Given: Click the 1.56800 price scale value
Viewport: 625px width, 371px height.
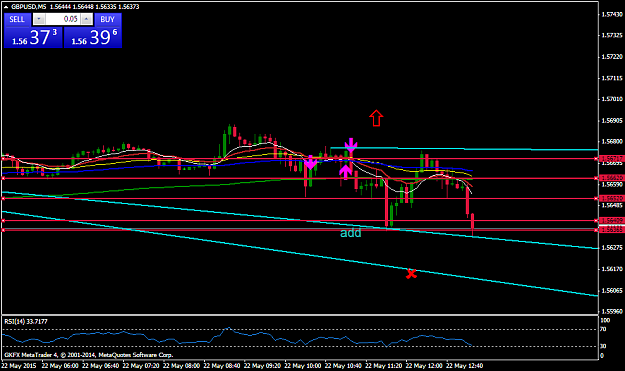Looking at the screenshot, I should click(612, 141).
